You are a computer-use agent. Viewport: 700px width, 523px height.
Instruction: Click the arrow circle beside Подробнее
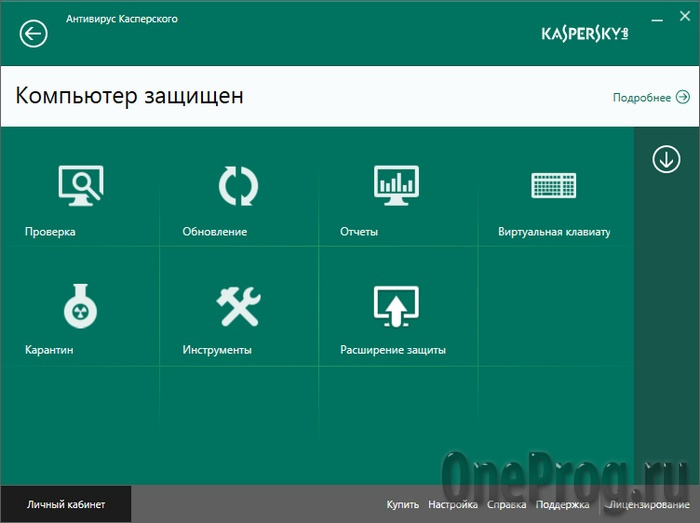pyautogui.click(x=683, y=97)
